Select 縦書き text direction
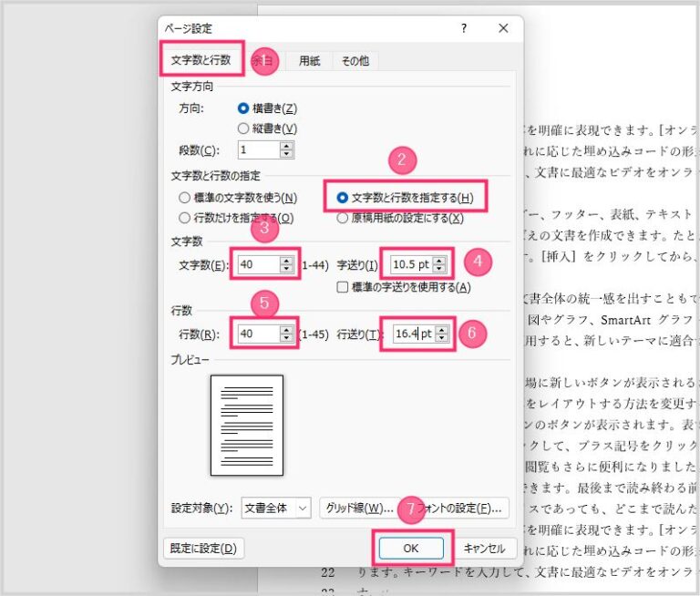 (x=267, y=128)
